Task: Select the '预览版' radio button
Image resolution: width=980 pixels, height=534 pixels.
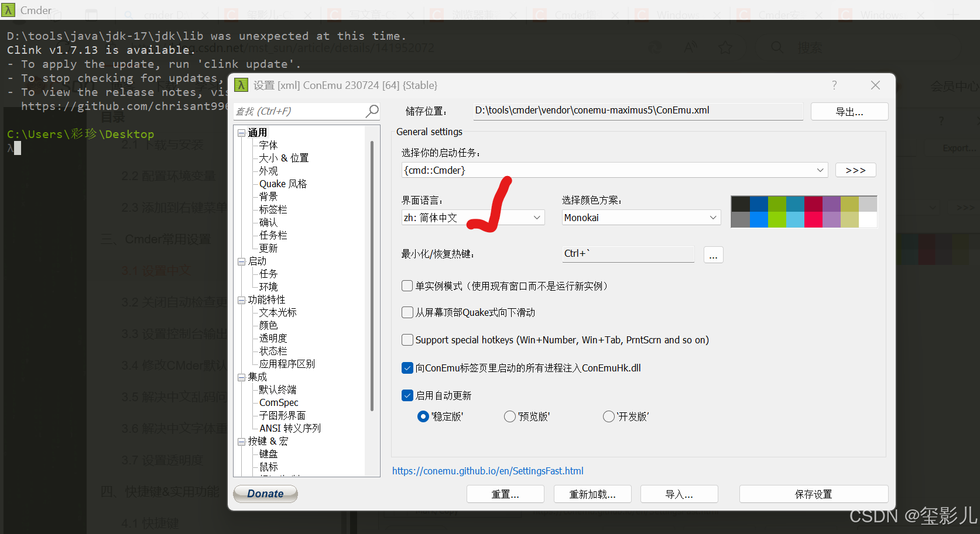Action: (x=510, y=416)
